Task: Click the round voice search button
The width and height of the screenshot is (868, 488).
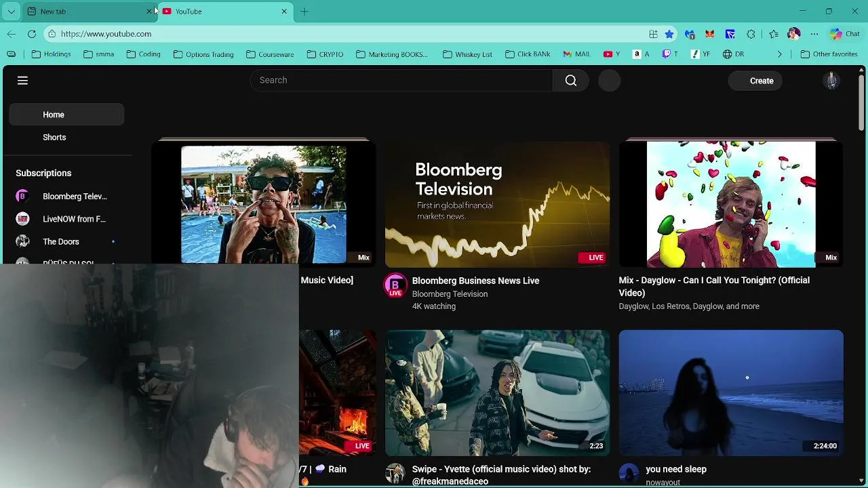Action: 610,81
